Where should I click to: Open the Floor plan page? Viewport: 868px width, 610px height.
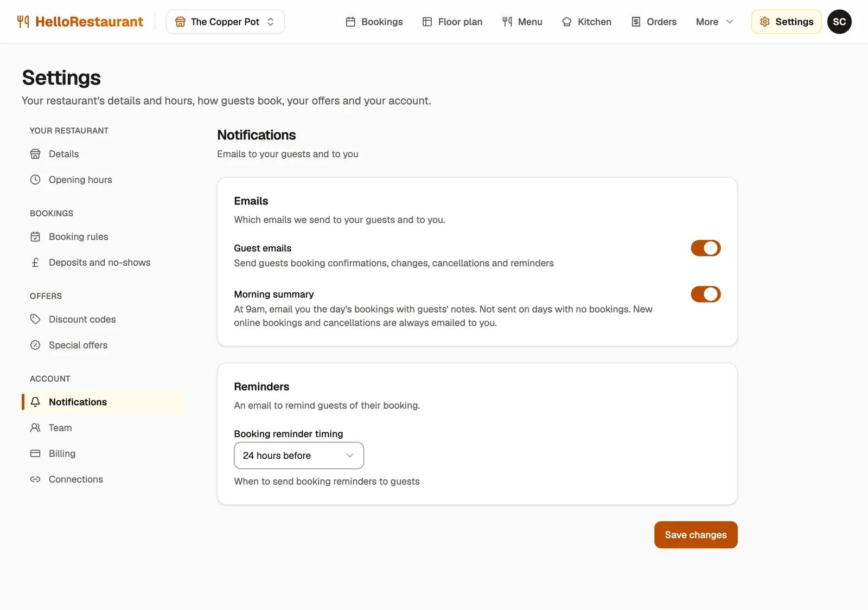(x=452, y=22)
